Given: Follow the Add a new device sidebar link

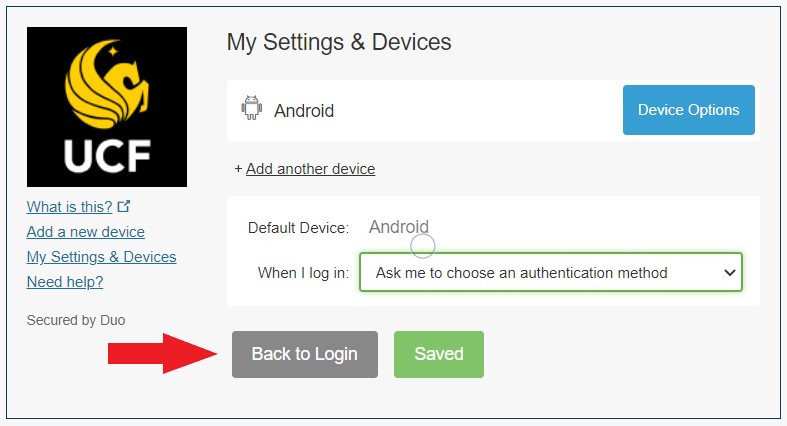Looking at the screenshot, I should pos(85,232).
